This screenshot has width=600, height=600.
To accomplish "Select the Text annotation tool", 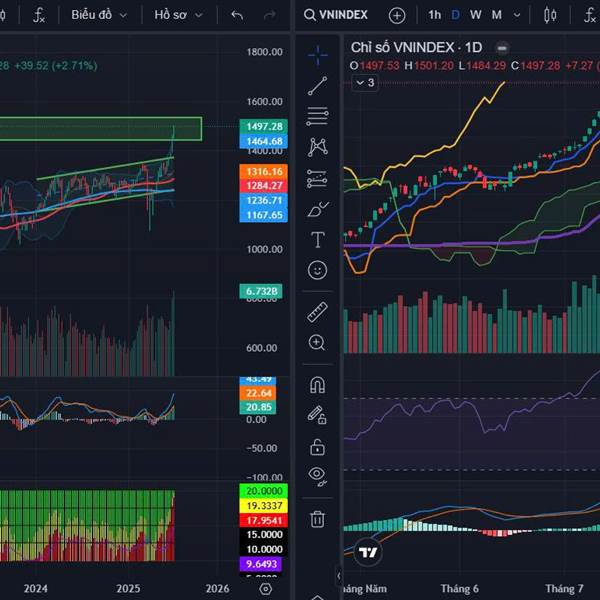I will point(318,240).
